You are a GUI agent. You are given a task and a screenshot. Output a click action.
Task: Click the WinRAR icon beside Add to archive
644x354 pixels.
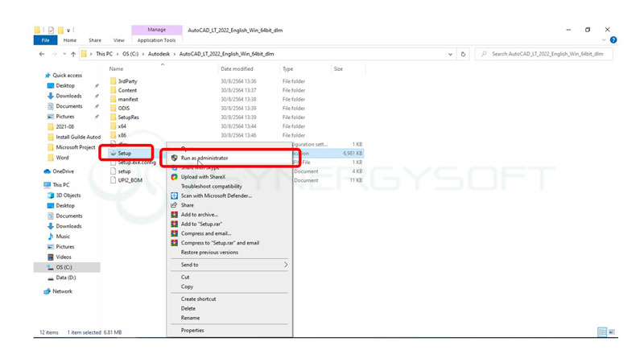[174, 214]
